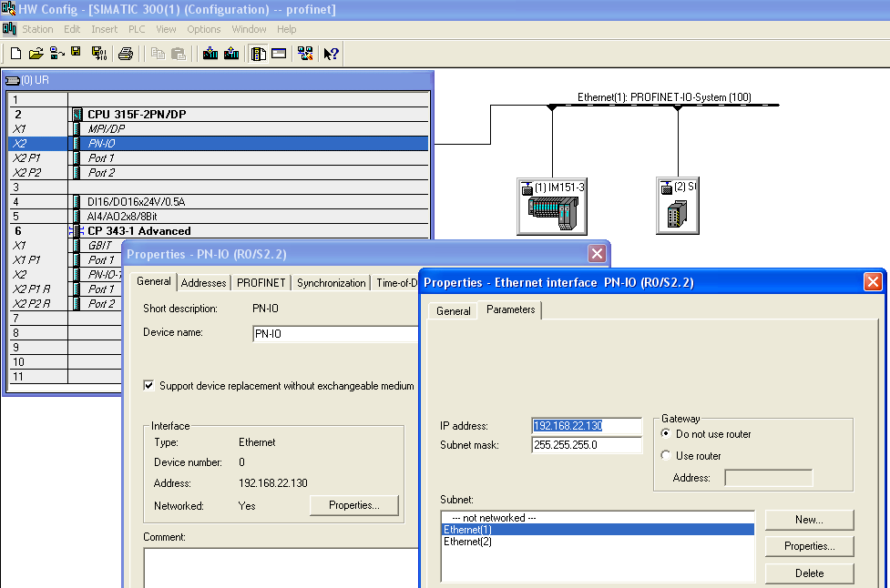Select the CP 343-1 Advanced rack row

point(220,231)
